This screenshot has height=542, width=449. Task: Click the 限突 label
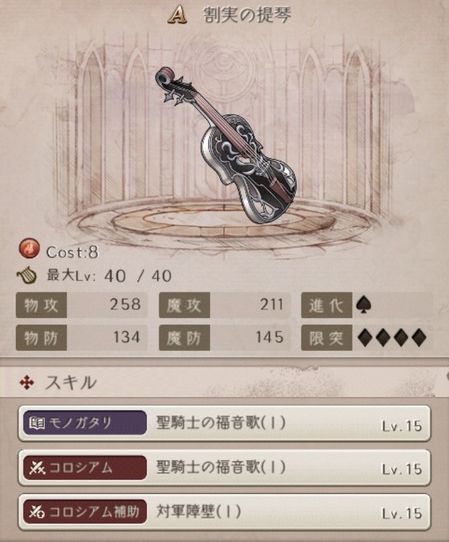click(326, 338)
